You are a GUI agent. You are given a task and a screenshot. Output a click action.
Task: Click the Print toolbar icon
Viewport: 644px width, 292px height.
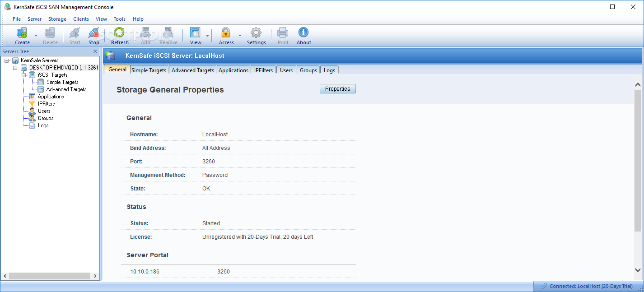(x=283, y=32)
